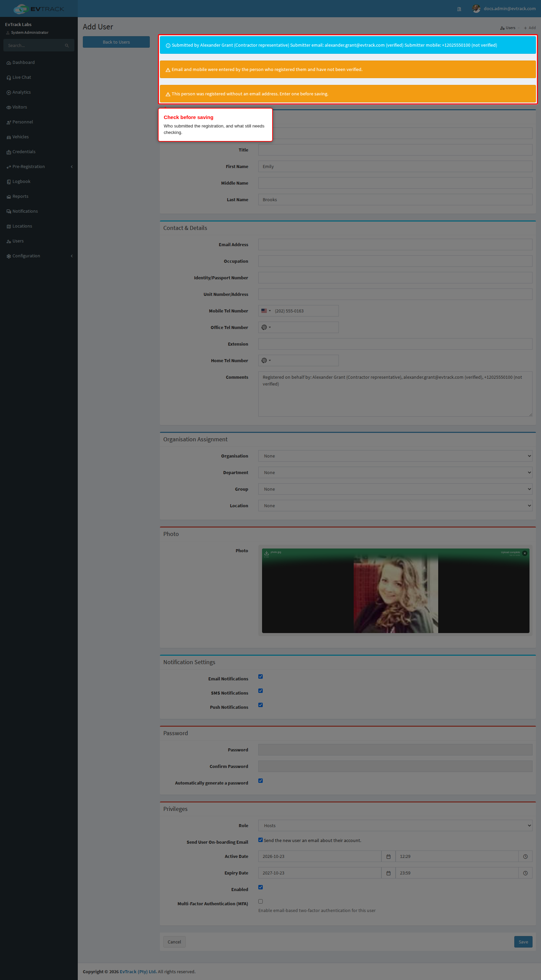This screenshot has height=980, width=541.
Task: Uncheck the Enabled checkbox
Action: (261, 887)
